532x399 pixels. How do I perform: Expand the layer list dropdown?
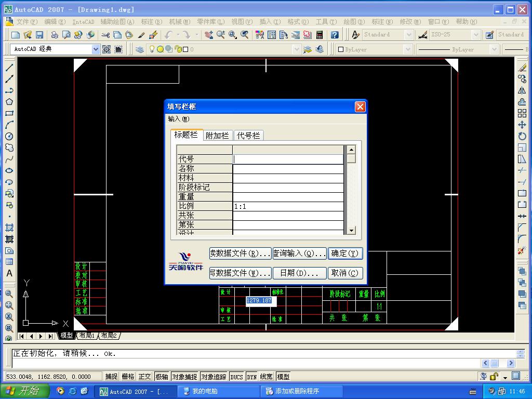297,49
